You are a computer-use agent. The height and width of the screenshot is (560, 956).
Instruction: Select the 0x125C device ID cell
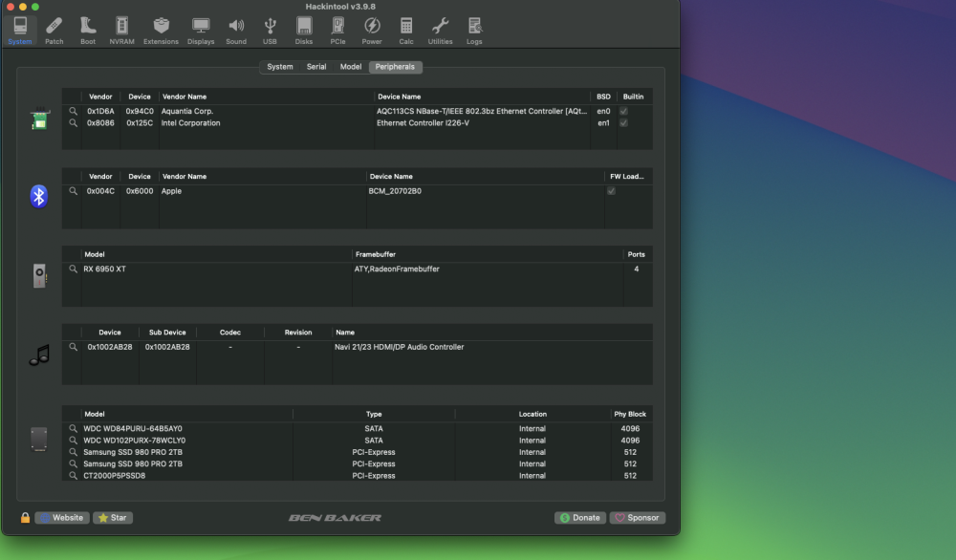(140, 123)
